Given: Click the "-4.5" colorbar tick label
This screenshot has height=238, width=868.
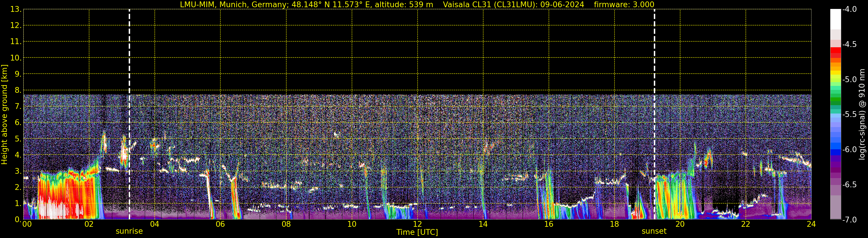Looking at the screenshot, I should pyautogui.click(x=850, y=44).
